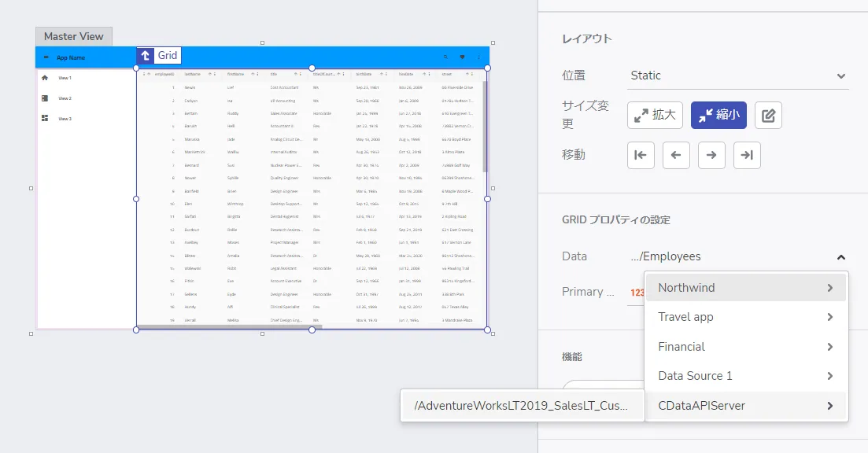The image size is (868, 453).
Task: Click the hamburger menu icon next to App Name
Action: click(46, 57)
